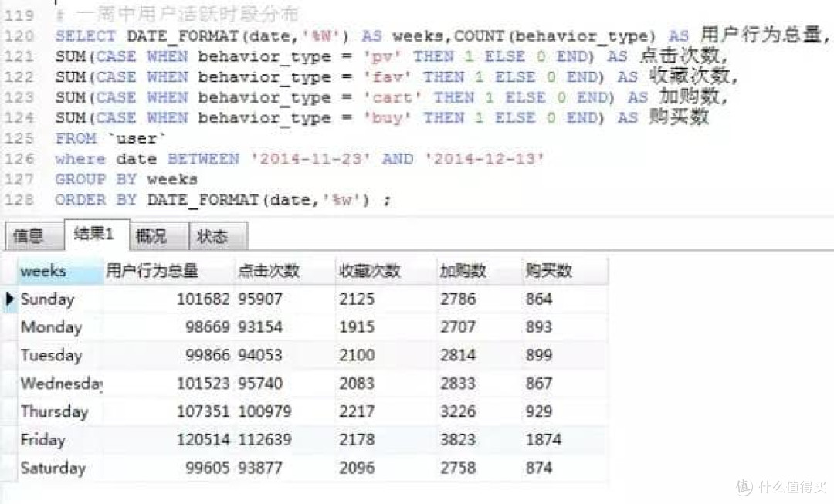Click the 收藏次数 value 1915
The width and height of the screenshot is (834, 504).
pyautogui.click(x=357, y=327)
